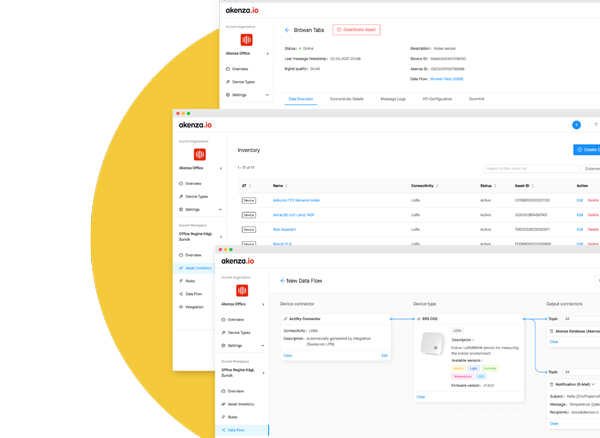Open the Adeunis FTD Network tester asset

[x=296, y=200]
